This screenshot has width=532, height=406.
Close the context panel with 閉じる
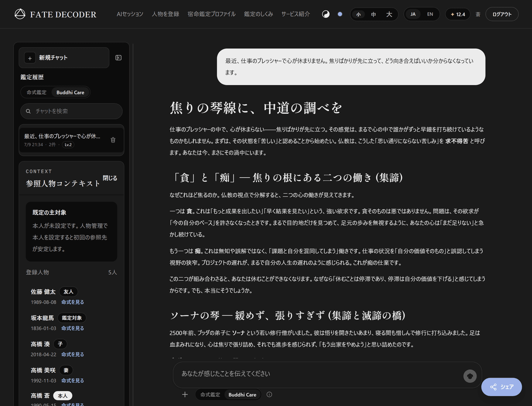click(x=110, y=178)
